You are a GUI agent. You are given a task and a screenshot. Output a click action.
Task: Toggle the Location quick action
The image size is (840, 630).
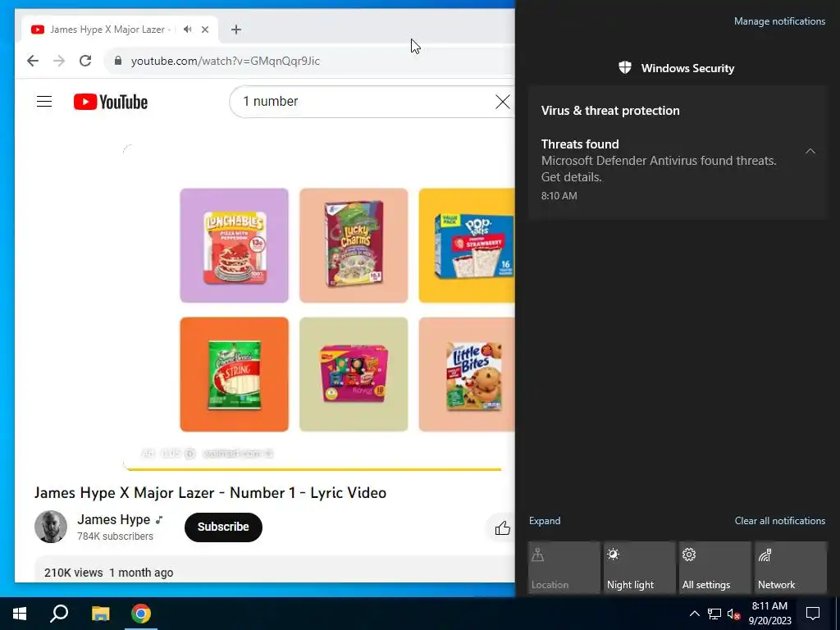coord(564,568)
